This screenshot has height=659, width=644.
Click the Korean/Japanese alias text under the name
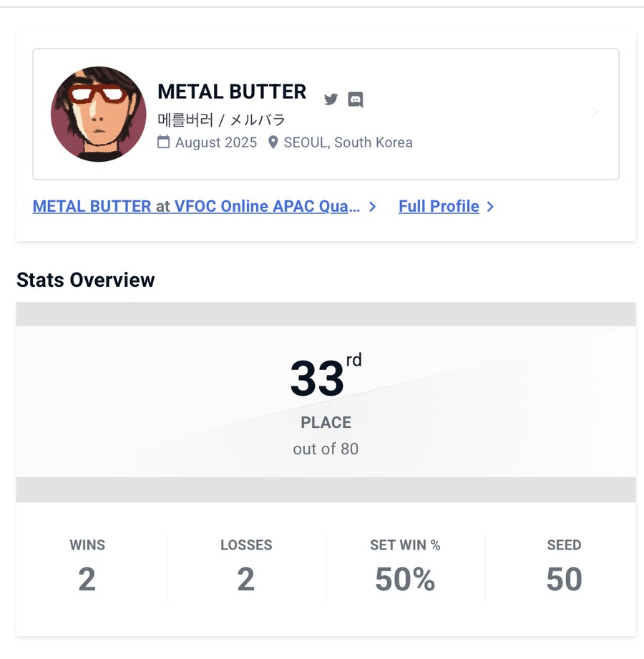pyautogui.click(x=221, y=119)
